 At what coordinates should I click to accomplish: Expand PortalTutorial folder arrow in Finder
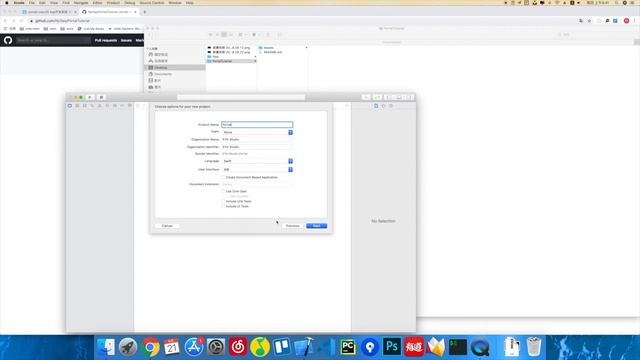point(255,61)
